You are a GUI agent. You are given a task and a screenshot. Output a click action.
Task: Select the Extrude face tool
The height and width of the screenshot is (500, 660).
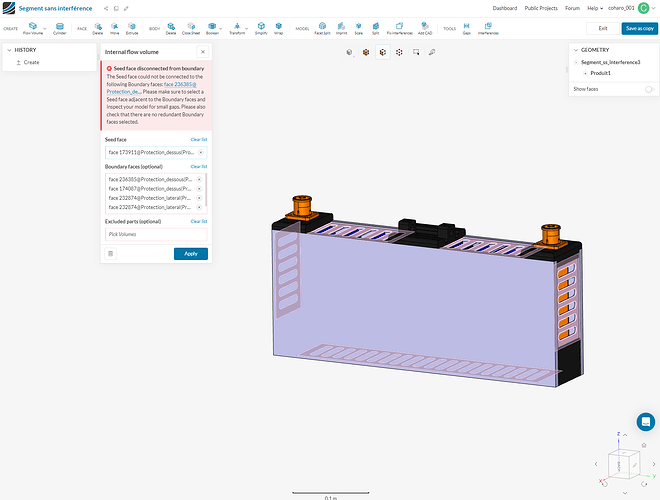[x=131, y=28]
